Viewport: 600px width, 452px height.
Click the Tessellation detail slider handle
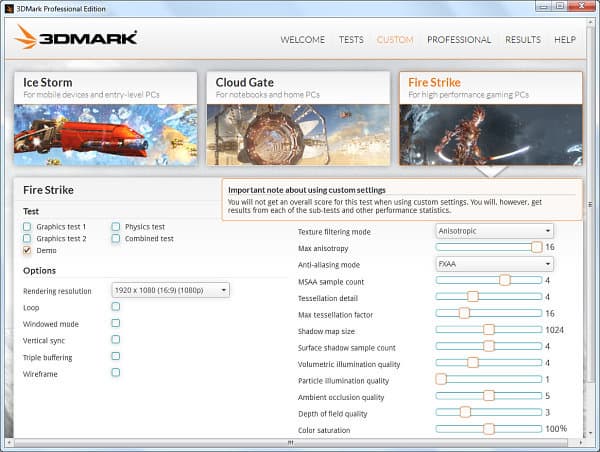click(473, 297)
